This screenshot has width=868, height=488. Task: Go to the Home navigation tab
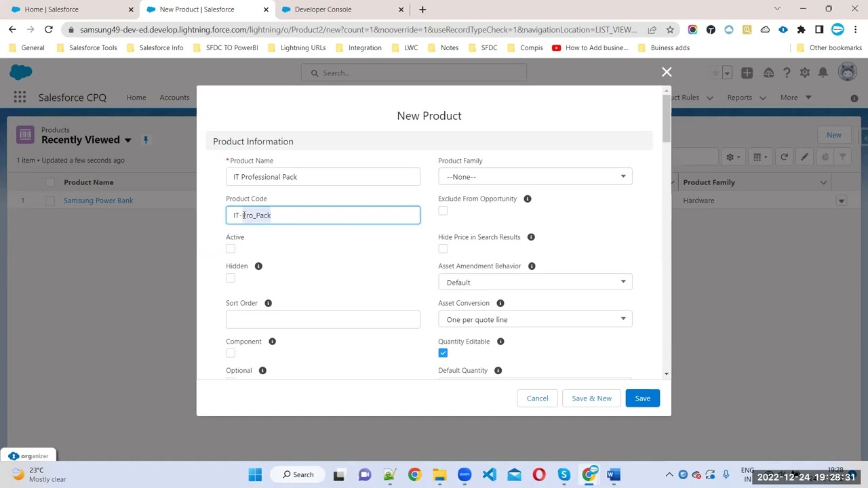[x=136, y=98]
